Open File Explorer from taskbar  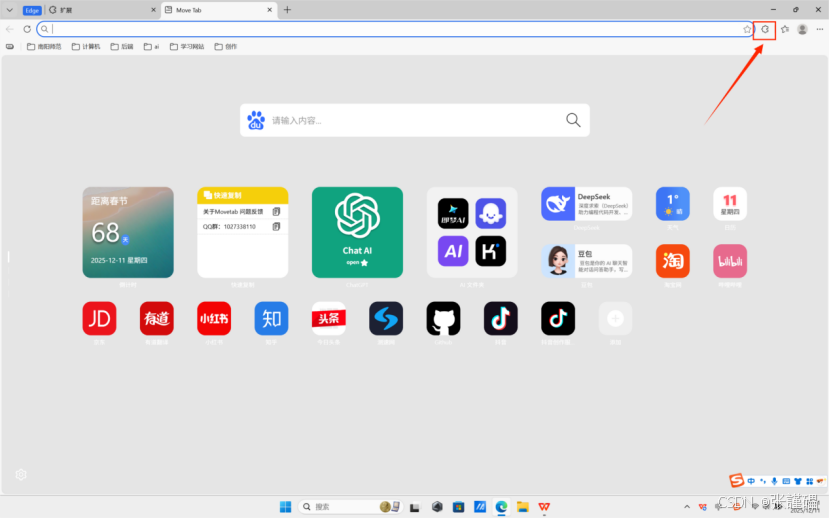pyautogui.click(x=523, y=507)
